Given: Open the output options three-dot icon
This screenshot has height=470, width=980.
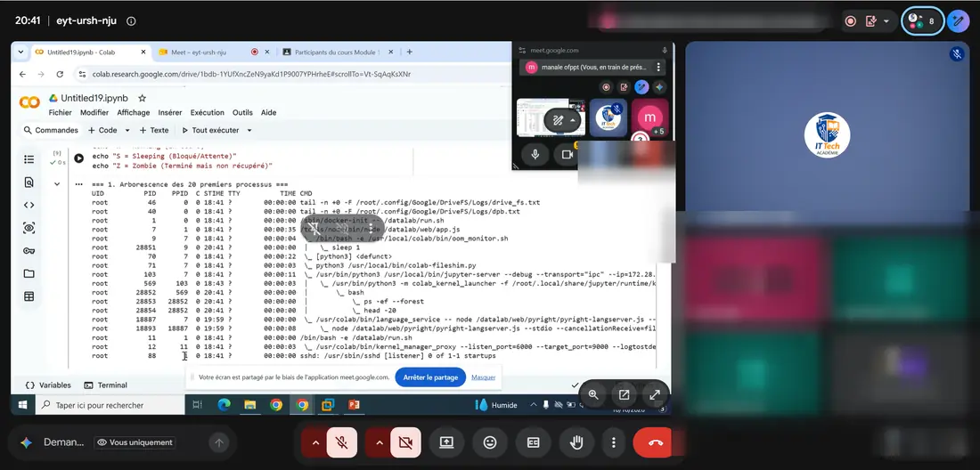Looking at the screenshot, I should (78, 185).
